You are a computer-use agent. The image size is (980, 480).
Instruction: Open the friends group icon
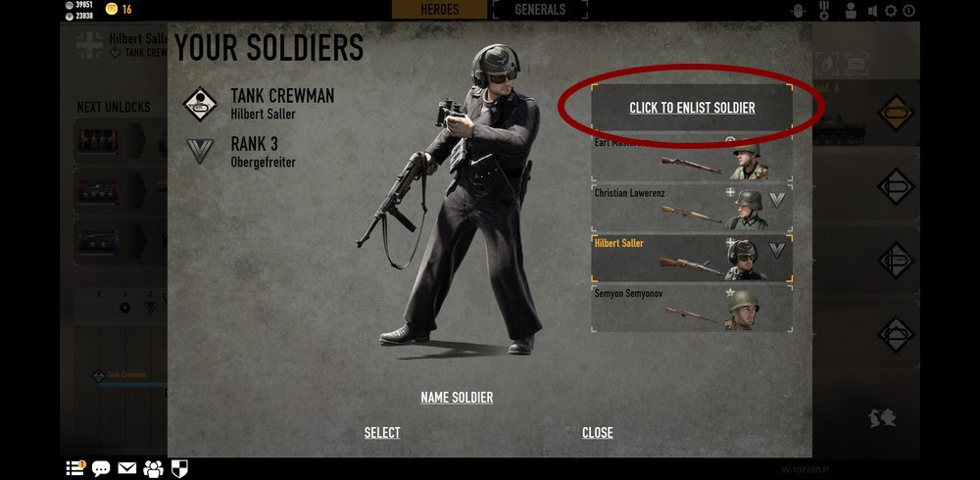click(153, 468)
